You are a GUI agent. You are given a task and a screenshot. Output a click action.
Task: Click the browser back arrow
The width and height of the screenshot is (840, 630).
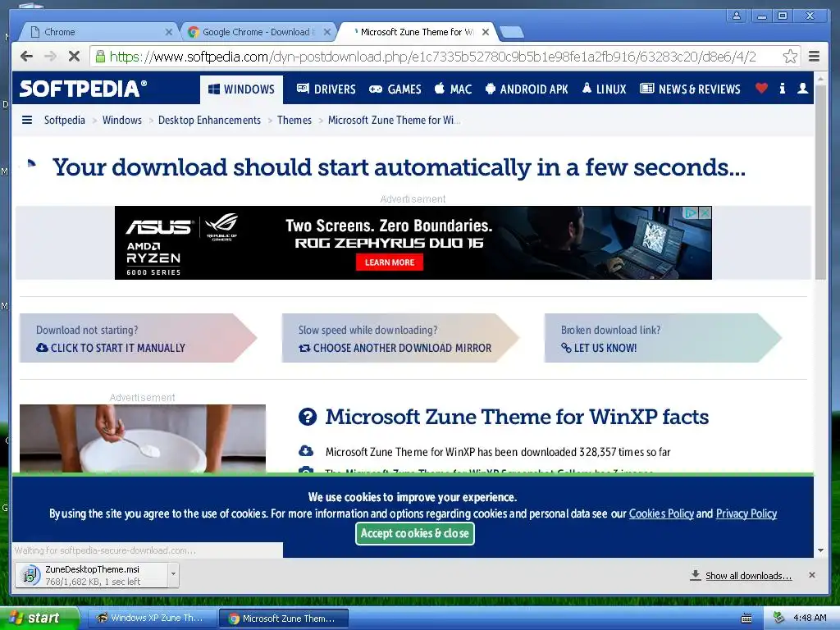point(26,57)
